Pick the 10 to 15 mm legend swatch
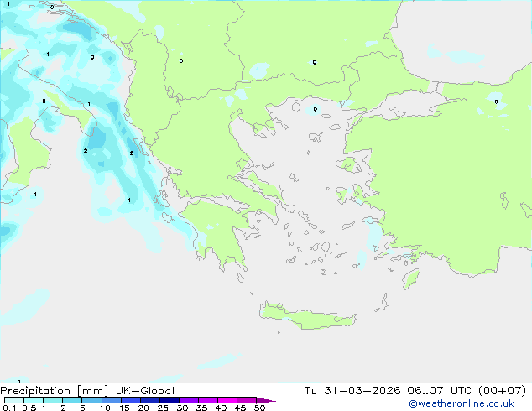532x411 pixels. coord(111,400)
